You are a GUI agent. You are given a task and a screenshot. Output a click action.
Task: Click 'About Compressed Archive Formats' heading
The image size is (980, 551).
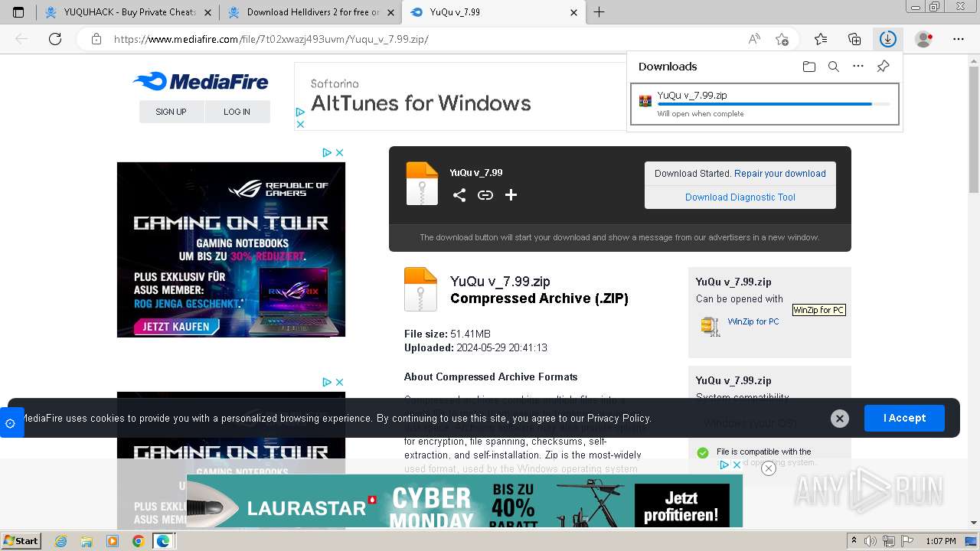pos(491,377)
